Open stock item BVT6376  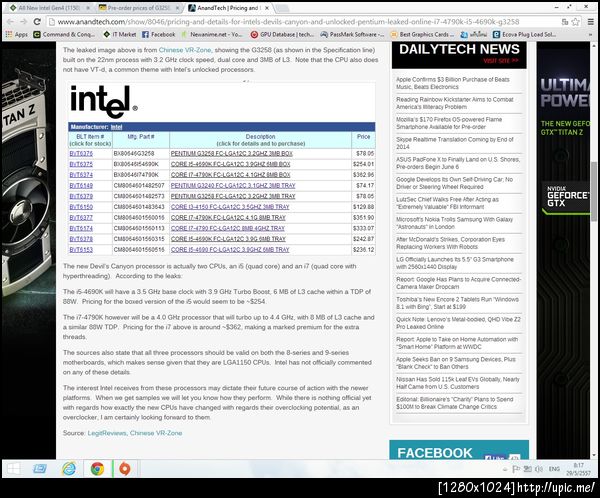81,153
